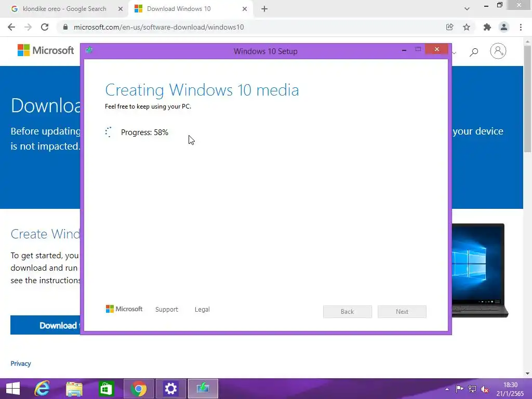Click Feel free to keep using text
This screenshot has height=399, width=532.
tap(148, 107)
